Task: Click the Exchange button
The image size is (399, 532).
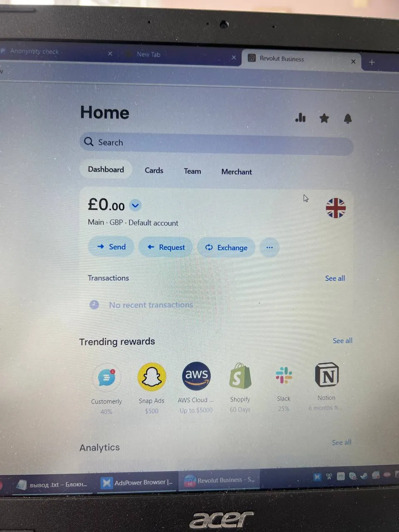Action: coord(226,247)
